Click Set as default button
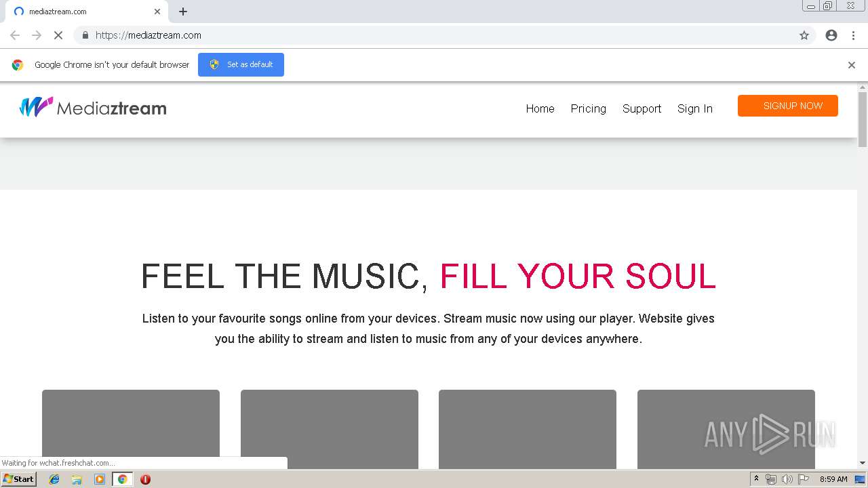Viewport: 868px width, 488px height. tap(241, 64)
